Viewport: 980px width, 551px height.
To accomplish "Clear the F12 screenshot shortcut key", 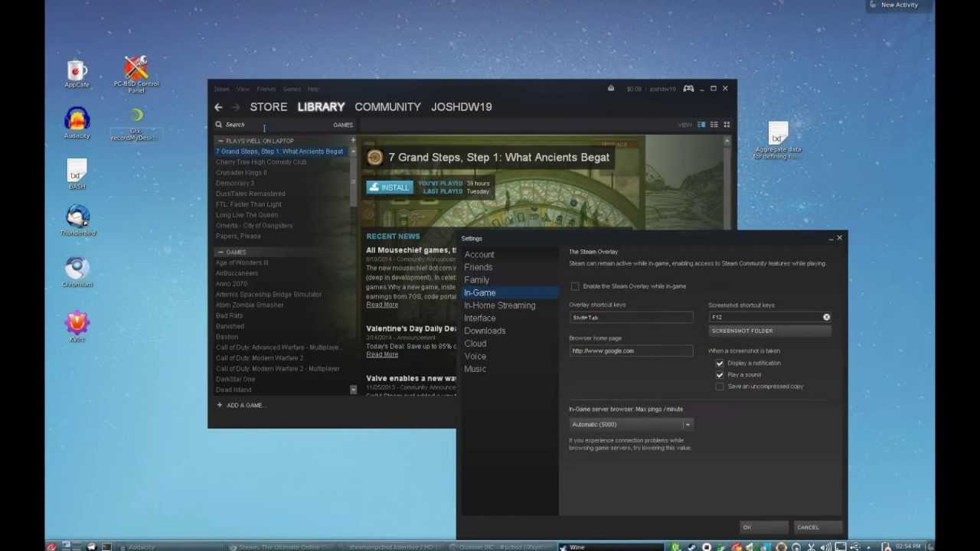I will 826,317.
